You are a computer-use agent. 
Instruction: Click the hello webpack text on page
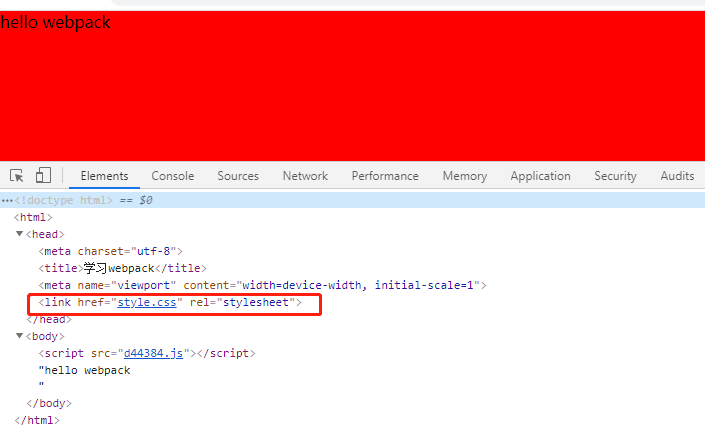tap(55, 22)
